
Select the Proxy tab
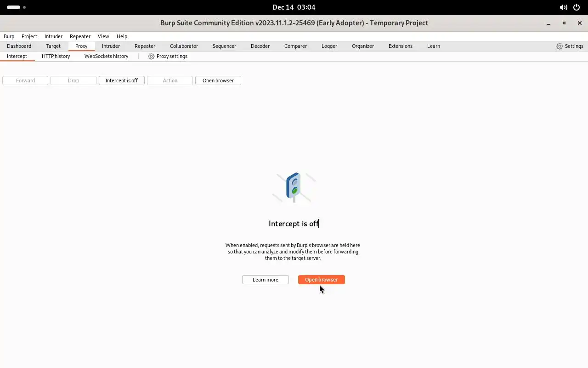81,46
